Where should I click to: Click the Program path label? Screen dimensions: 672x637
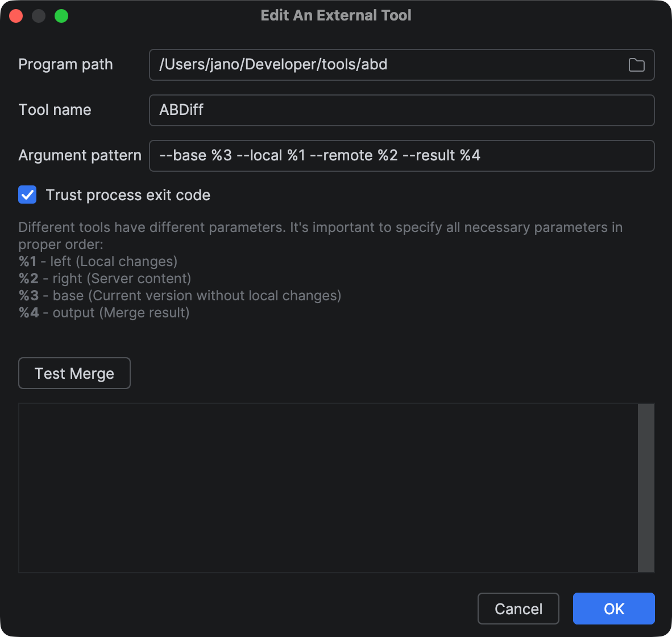(x=65, y=65)
